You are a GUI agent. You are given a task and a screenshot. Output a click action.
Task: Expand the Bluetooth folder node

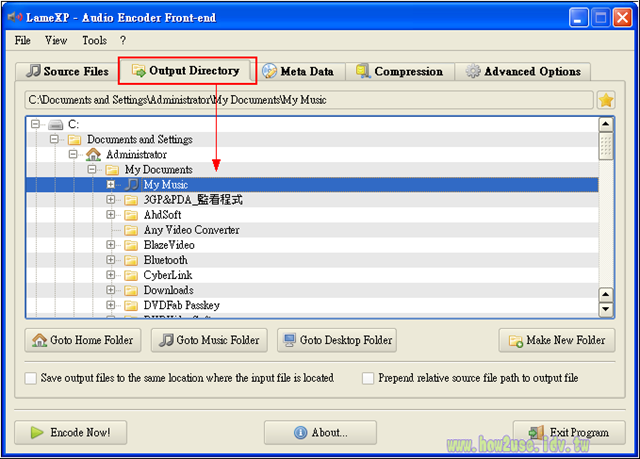click(111, 260)
